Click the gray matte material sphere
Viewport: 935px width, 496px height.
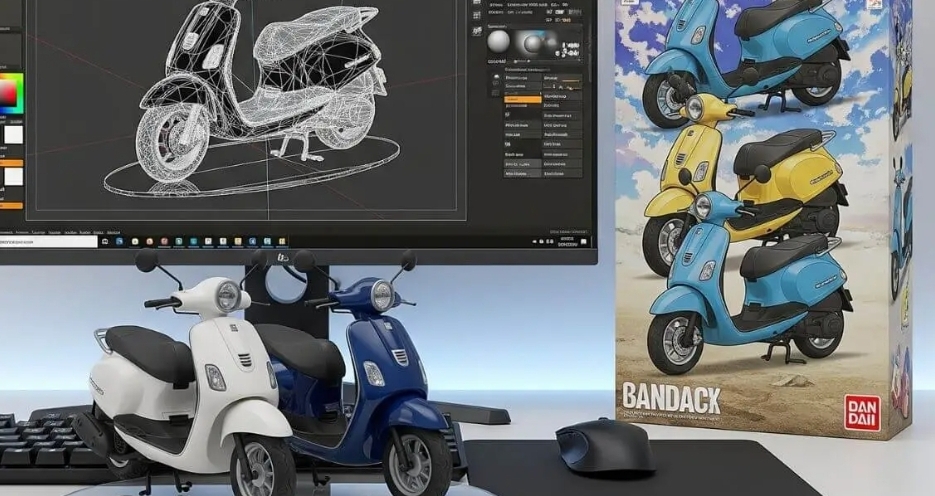point(499,41)
